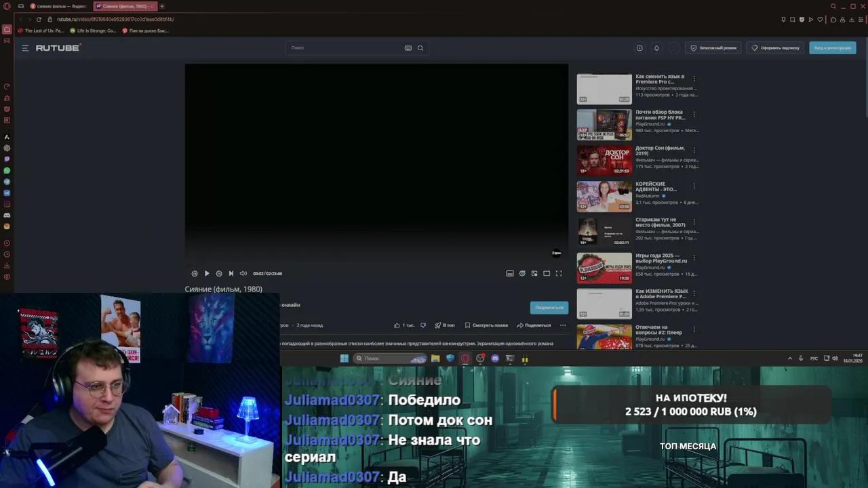This screenshot has height=488, width=868.
Task: Open Life Is Strange bookmark
Action: (x=93, y=30)
